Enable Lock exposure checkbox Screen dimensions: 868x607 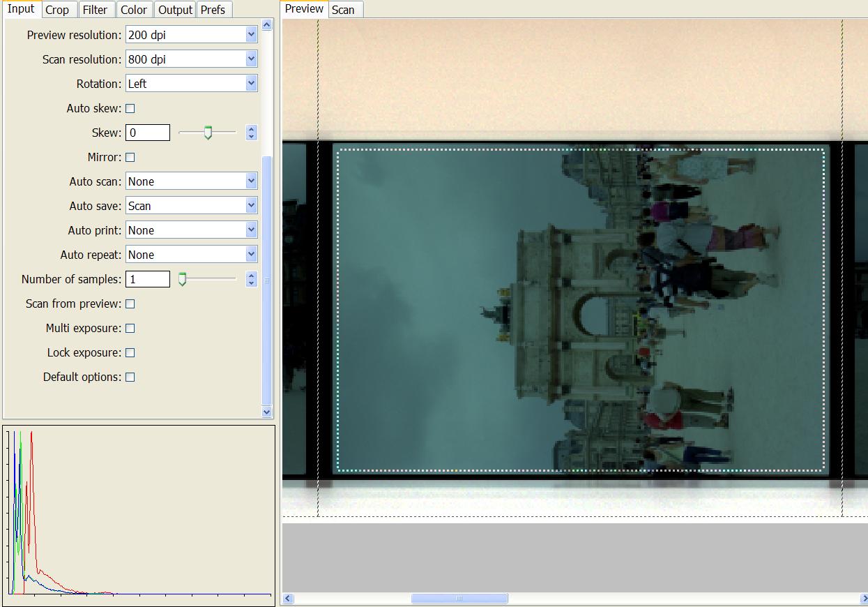coord(130,352)
